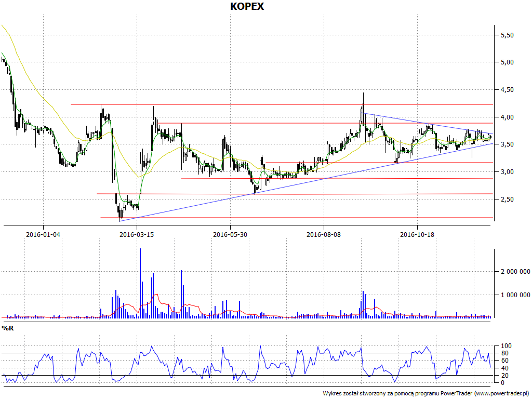
Task: Click the PowerTrader credit text
Action: pos(426,394)
